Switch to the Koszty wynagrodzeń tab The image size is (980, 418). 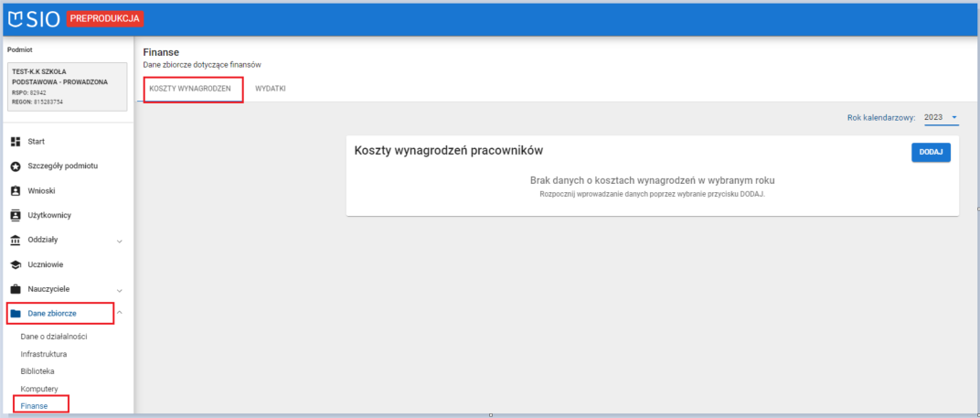pos(190,89)
